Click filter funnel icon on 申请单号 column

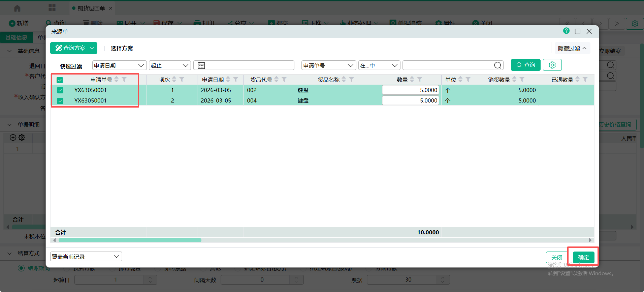(124, 80)
